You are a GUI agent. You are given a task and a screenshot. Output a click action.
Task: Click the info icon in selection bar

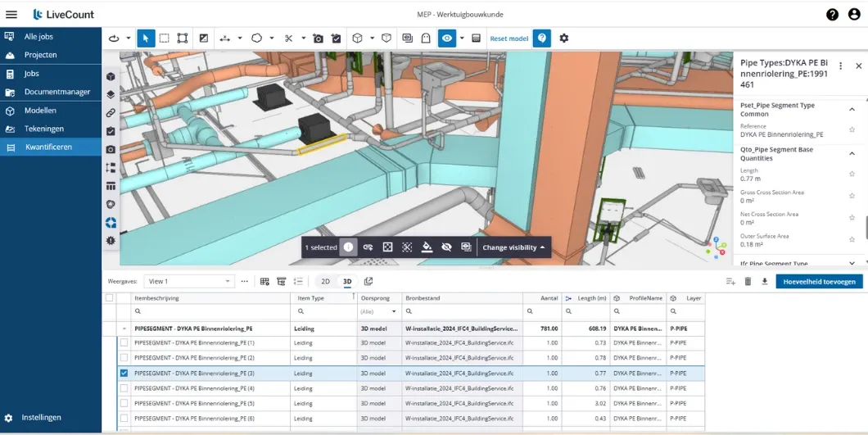(348, 247)
